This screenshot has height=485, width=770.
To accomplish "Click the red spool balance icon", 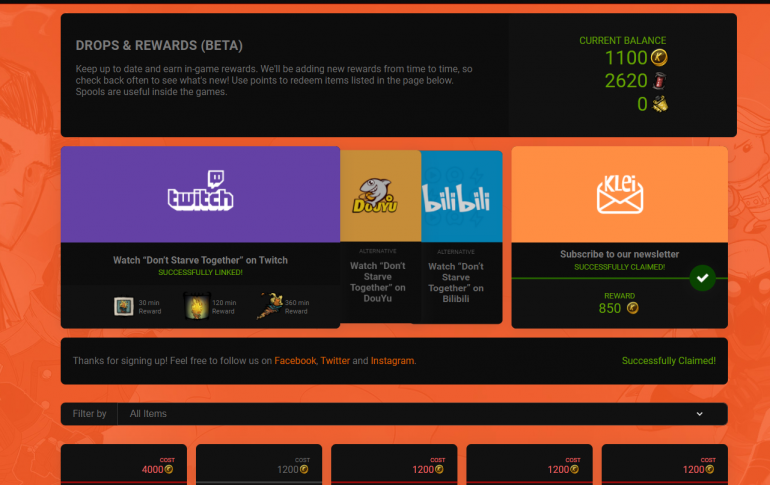I will [x=660, y=81].
